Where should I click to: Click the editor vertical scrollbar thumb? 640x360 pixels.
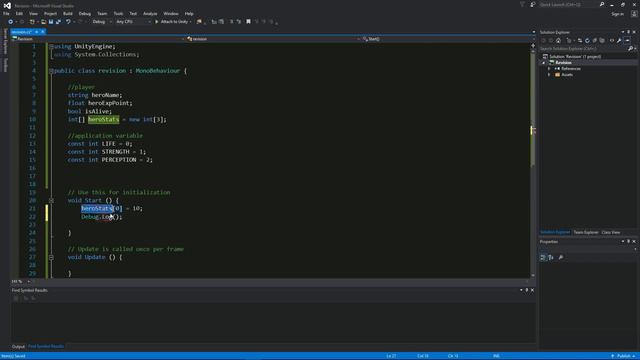pyautogui.click(x=533, y=108)
